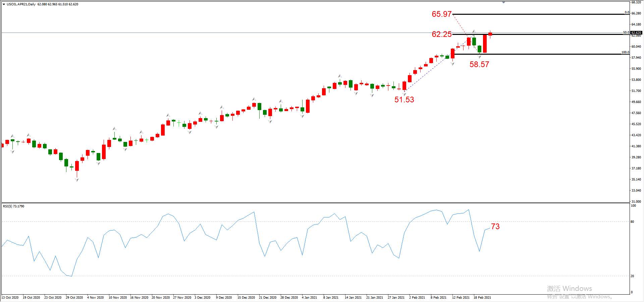This screenshot has height=302, width=644.
Task: Click the Fibonacci 0.0 level label
Action: tap(627, 12)
